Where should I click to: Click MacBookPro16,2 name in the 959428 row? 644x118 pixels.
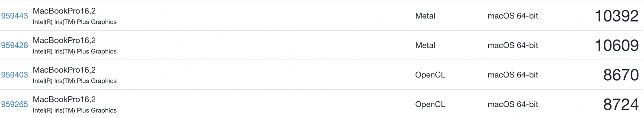pyautogui.click(x=64, y=41)
